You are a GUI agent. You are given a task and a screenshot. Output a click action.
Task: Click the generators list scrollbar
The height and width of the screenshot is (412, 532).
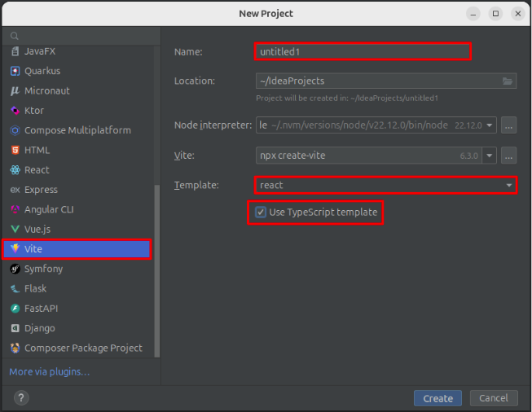(157, 270)
